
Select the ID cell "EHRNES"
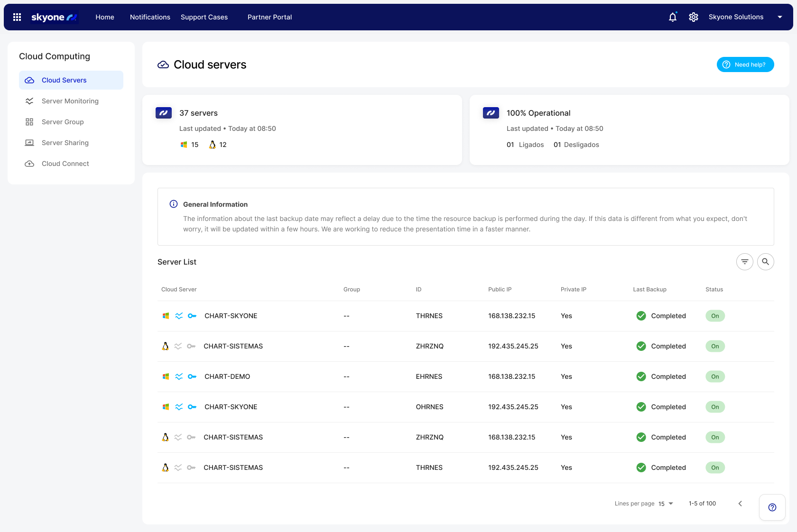(x=429, y=376)
